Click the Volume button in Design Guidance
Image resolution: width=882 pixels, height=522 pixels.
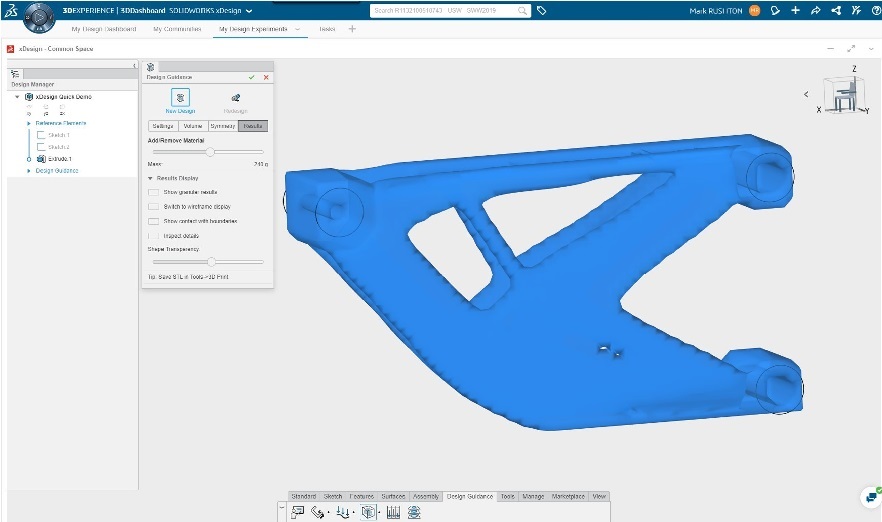click(192, 126)
